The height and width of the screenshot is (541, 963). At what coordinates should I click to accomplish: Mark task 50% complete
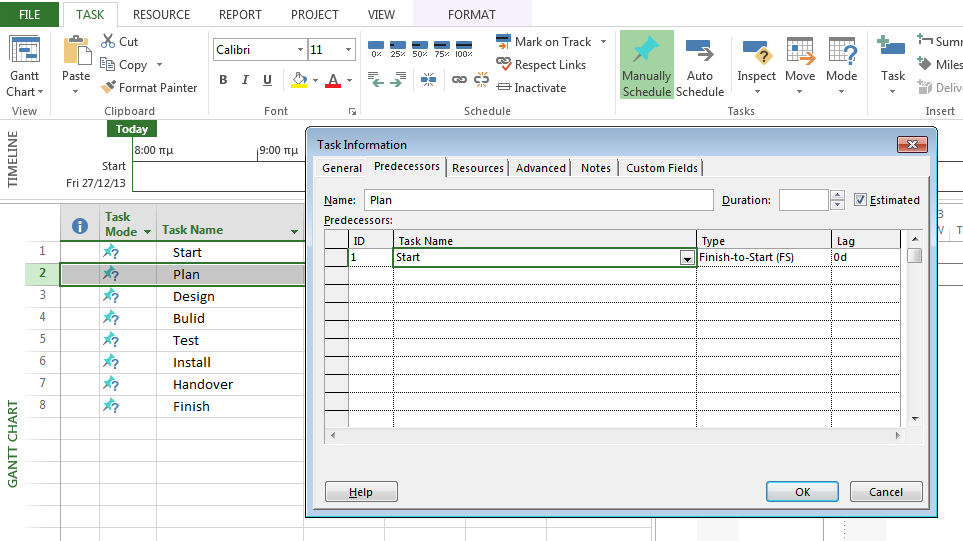420,49
